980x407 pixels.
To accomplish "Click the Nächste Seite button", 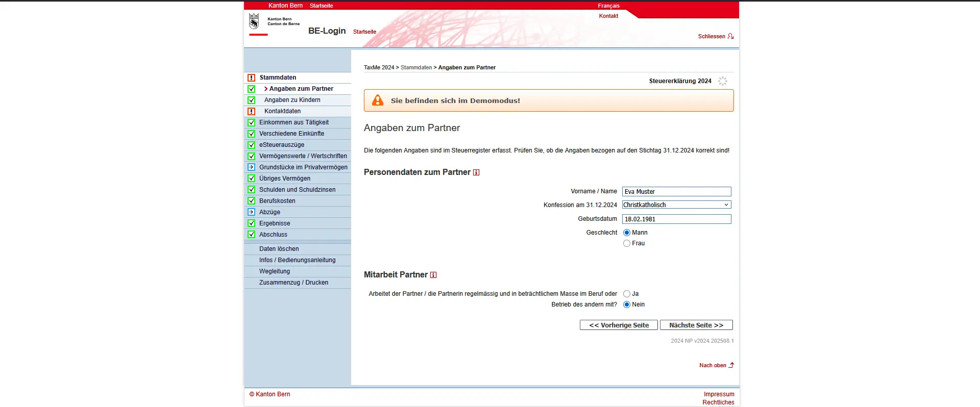I will pos(696,325).
